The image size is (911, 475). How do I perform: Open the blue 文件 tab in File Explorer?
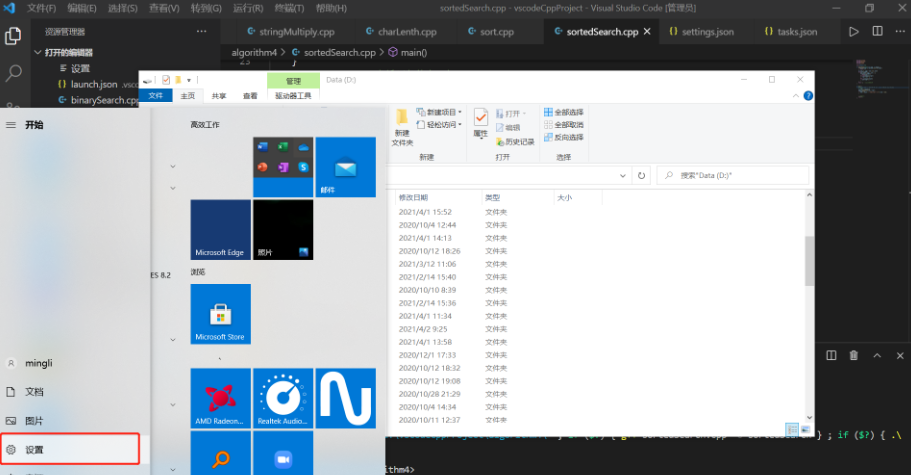tap(156, 96)
